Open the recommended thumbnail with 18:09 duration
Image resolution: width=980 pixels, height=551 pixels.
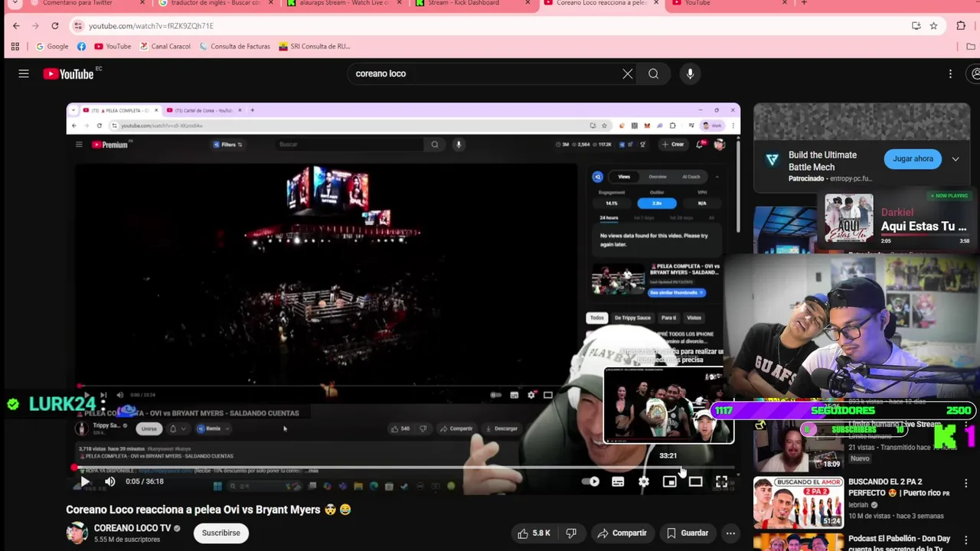[798, 446]
